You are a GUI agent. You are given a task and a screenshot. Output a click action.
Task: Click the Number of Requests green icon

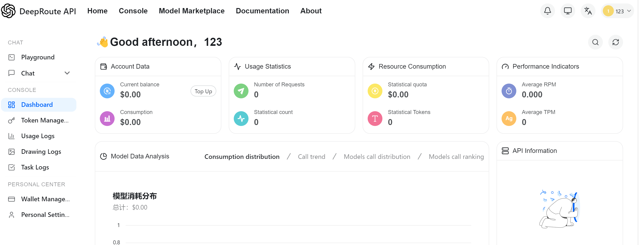(241, 91)
